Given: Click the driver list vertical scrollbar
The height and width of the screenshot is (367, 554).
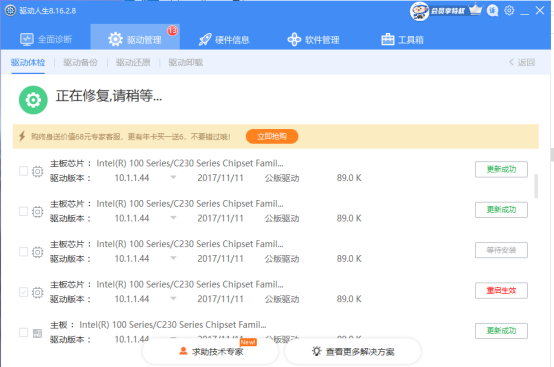Looking at the screenshot, I should [x=536, y=186].
